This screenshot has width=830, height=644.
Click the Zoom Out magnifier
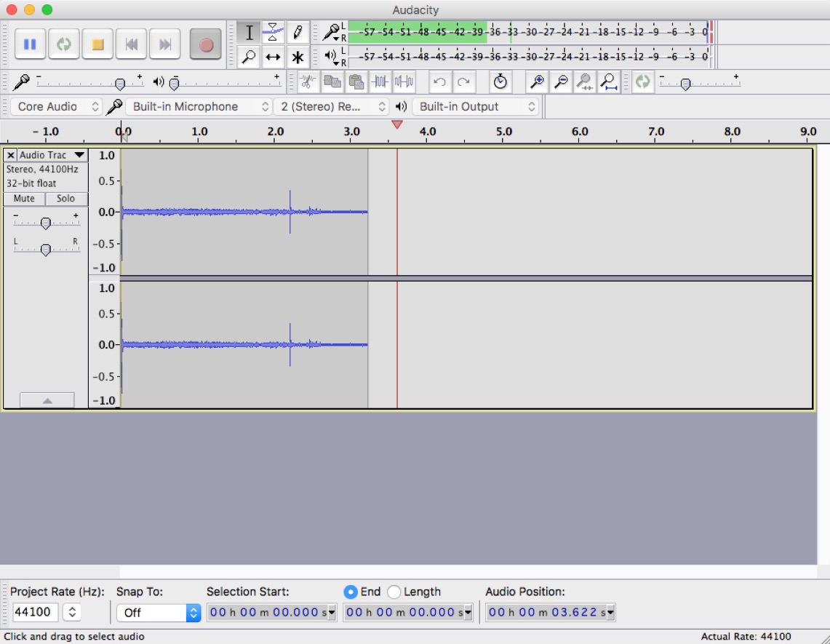click(561, 82)
